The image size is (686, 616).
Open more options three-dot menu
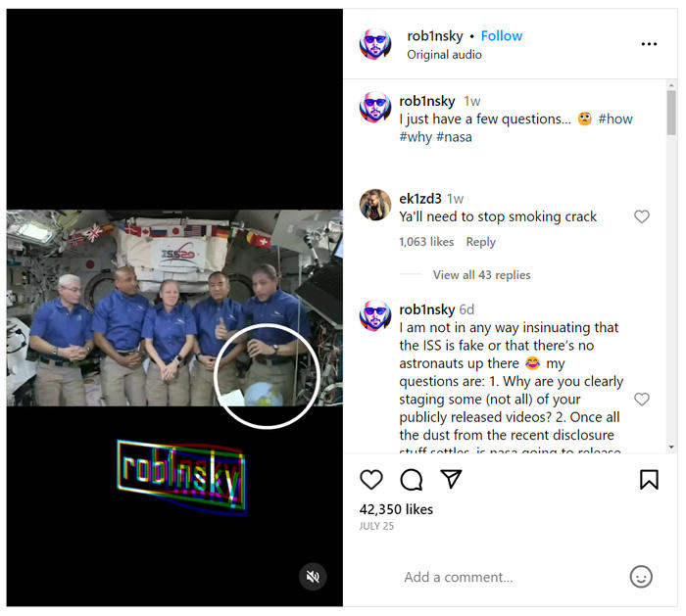[649, 44]
